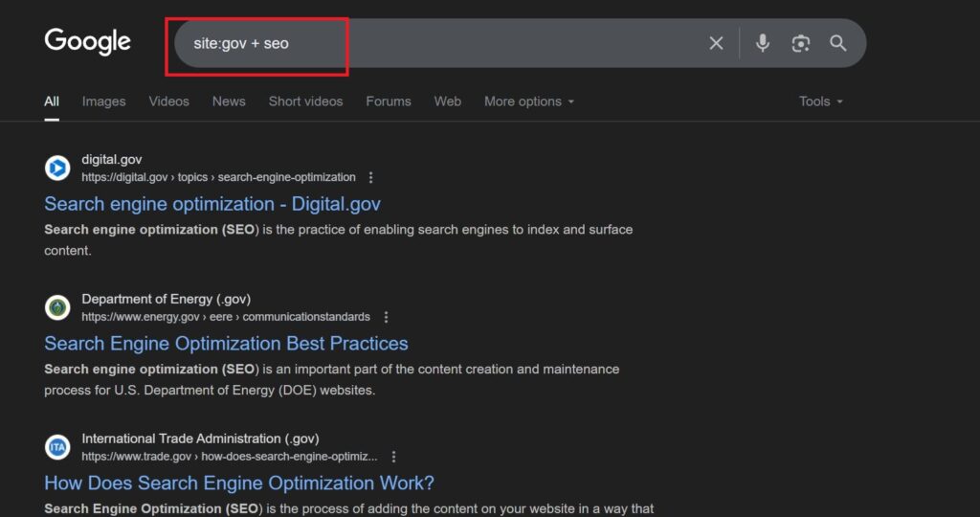The width and height of the screenshot is (980, 517).
Task: Start voice search with the microphone icon
Action: coord(762,43)
